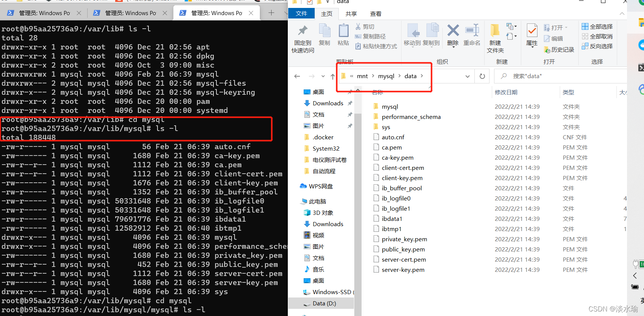Expand chevron after mysql in address bar
This screenshot has width=644, height=316.
(399, 76)
